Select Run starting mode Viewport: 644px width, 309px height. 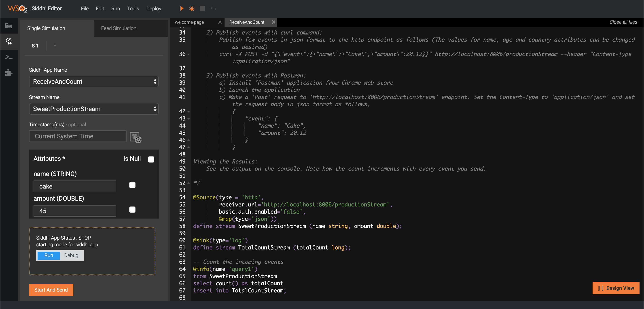[x=49, y=255]
